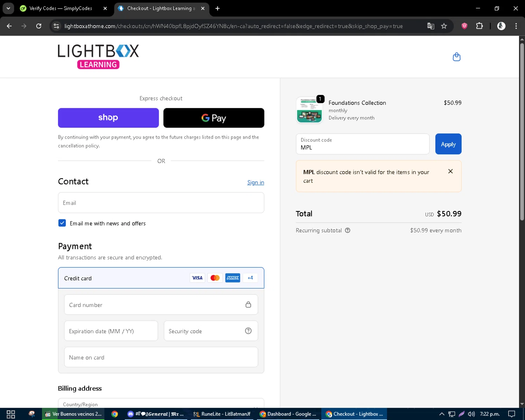
Task: Open the red shield extension icon
Action: coord(464,26)
